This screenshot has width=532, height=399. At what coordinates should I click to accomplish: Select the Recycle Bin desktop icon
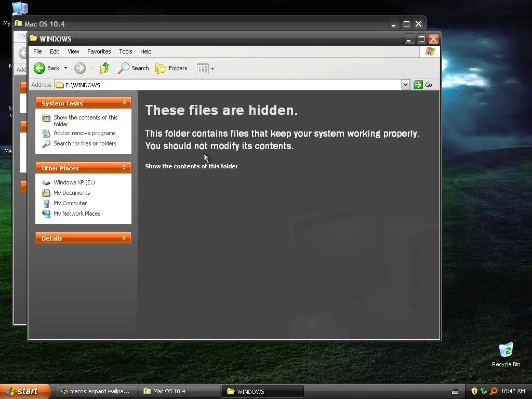coord(506,354)
